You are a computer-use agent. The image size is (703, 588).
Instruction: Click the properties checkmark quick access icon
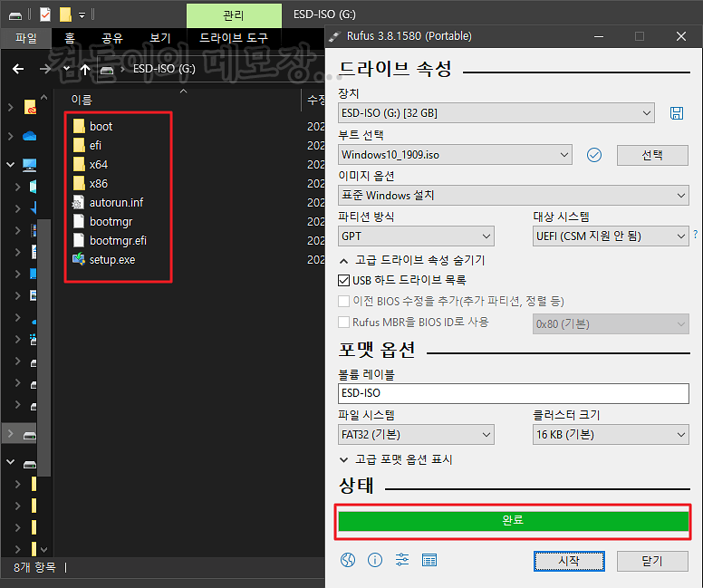(x=45, y=14)
